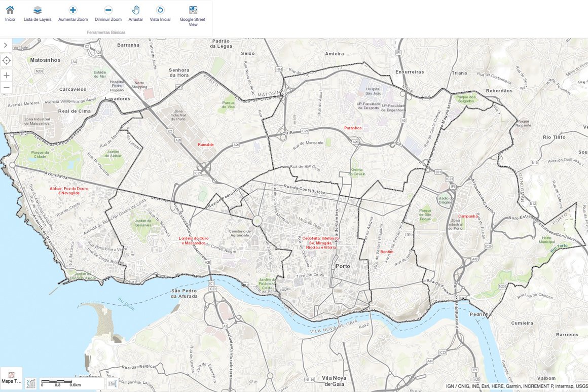The image size is (588, 392).
Task: Click the Ramalde parish label
Action: (206, 145)
